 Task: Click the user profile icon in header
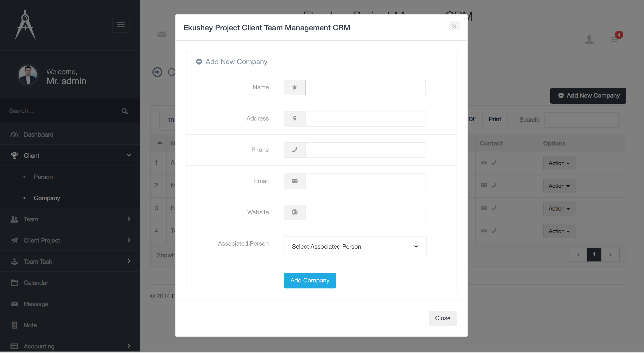click(x=589, y=39)
